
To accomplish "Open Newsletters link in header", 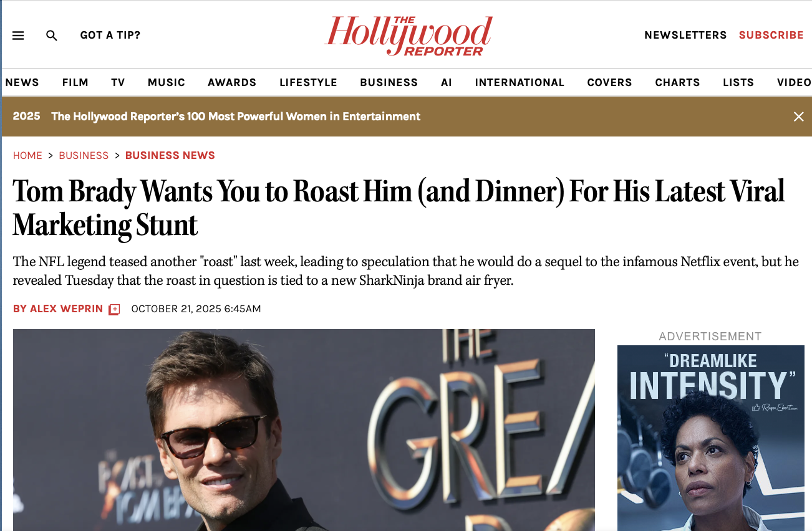I will point(685,36).
